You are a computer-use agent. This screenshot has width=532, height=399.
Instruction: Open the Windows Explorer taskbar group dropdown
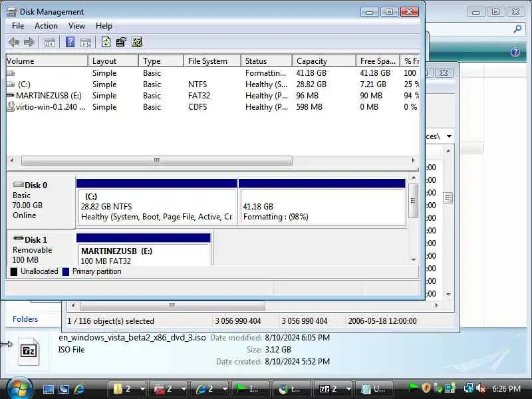(x=142, y=389)
